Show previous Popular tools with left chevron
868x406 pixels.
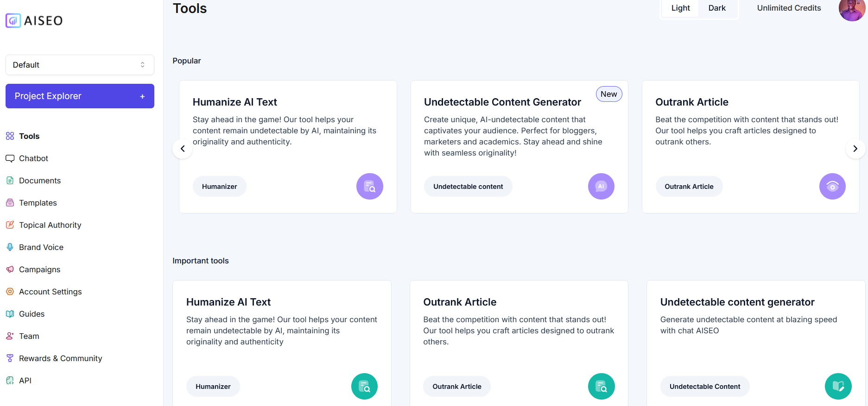click(x=183, y=149)
